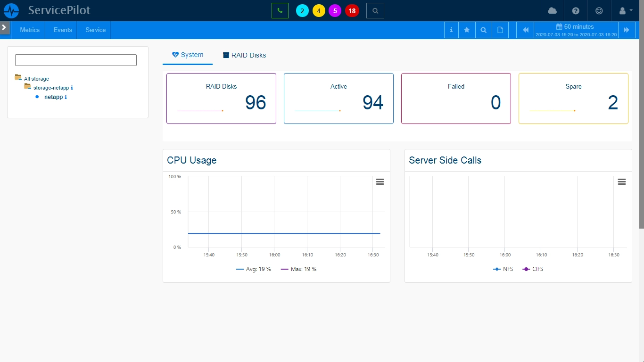The image size is (644, 362).
Task: Open the RAID Disks 96 summary card
Action: pyautogui.click(x=221, y=99)
